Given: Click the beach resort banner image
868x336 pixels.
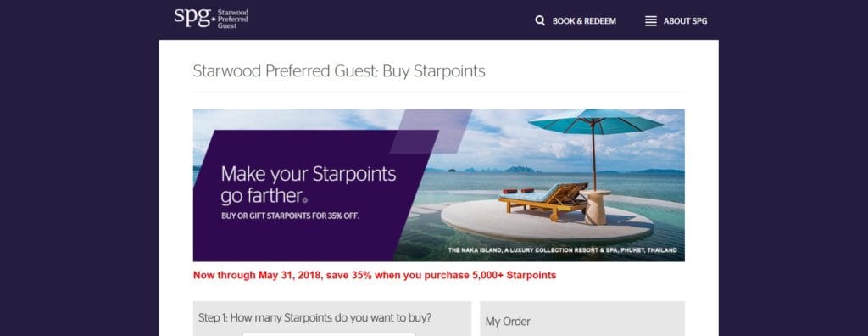Looking at the screenshot, I should tap(438, 185).
